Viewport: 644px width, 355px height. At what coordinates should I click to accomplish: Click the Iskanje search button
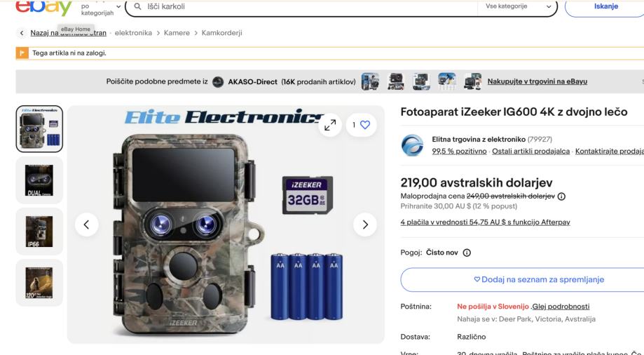point(605,6)
